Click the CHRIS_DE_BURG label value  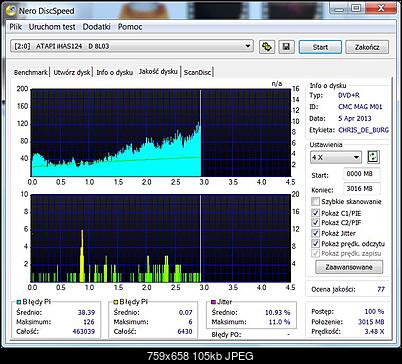363,130
